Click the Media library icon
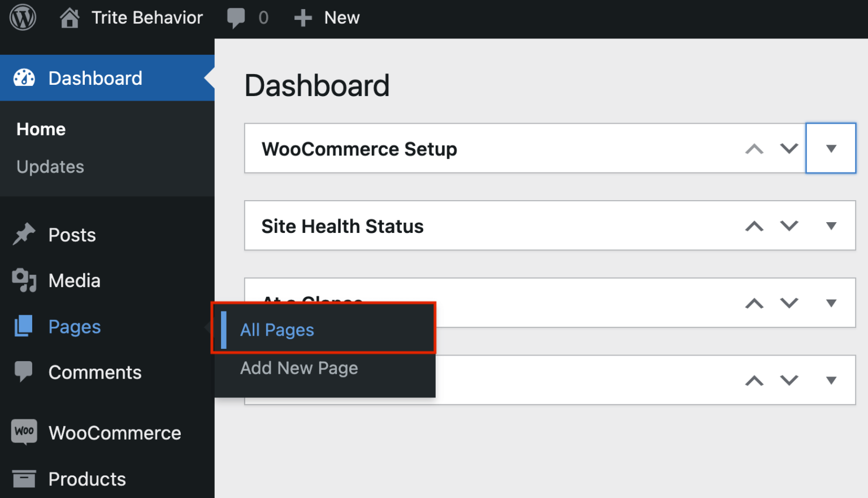 [24, 280]
